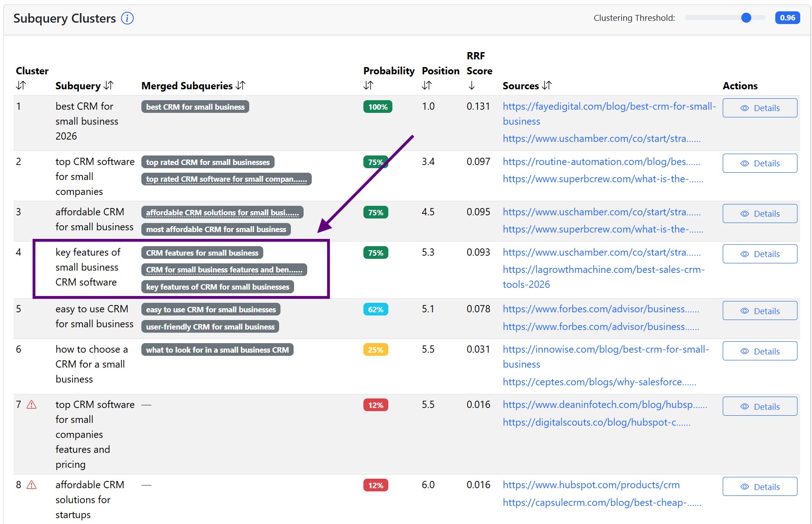The height and width of the screenshot is (524, 812).
Task: Click the Clustering Threshold slider handle
Action: click(746, 18)
